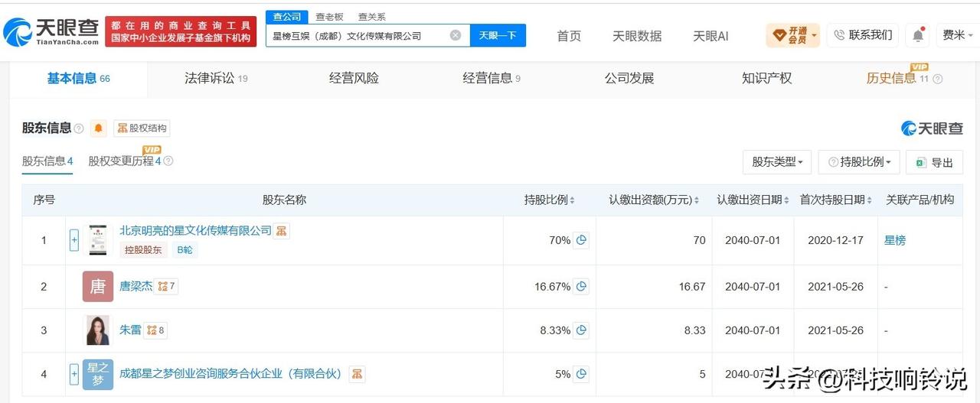The width and height of the screenshot is (980, 403).
Task: Click 北京明亮的星 company logo thumbnail
Action: point(98,240)
